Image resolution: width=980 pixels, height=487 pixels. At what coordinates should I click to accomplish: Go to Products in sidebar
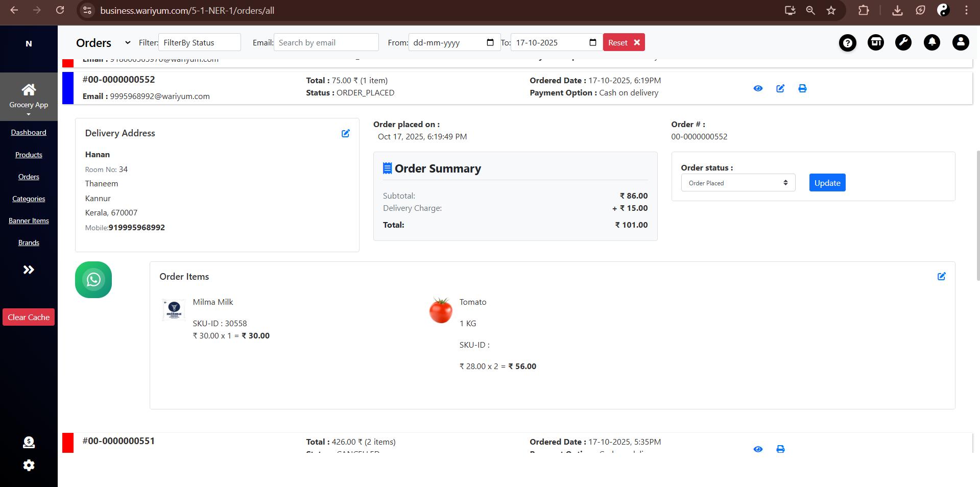click(x=29, y=155)
